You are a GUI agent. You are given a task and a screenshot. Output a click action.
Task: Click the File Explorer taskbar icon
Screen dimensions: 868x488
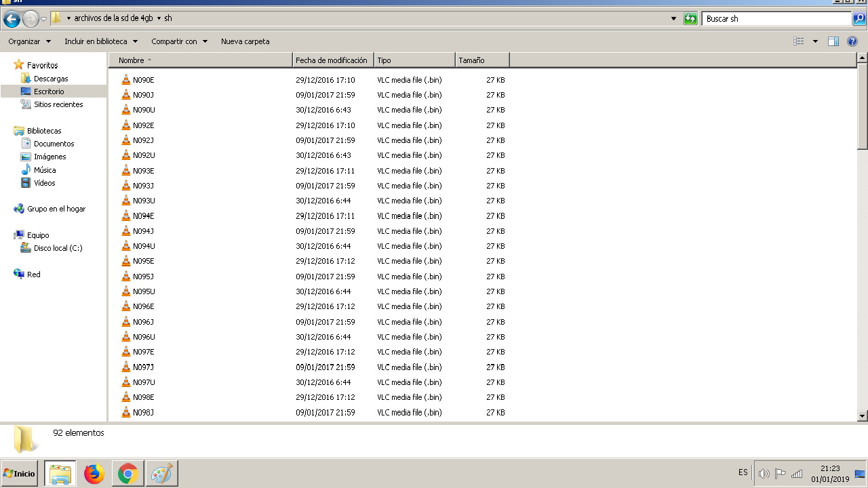pos(60,474)
